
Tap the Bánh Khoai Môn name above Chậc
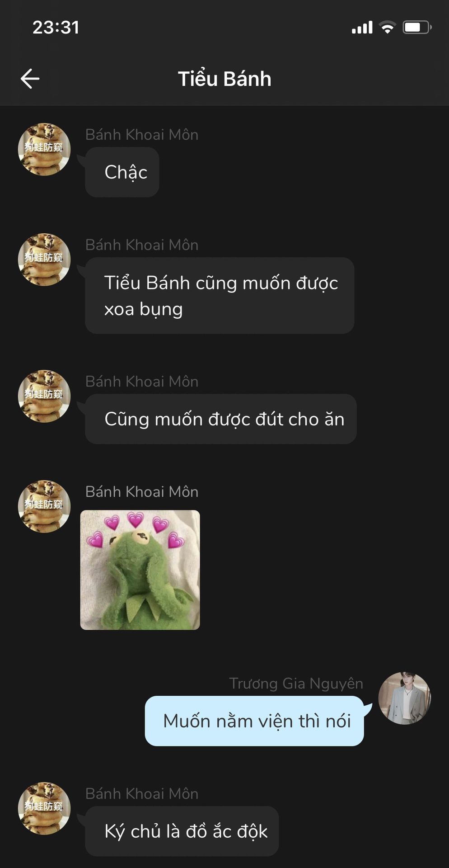142,135
